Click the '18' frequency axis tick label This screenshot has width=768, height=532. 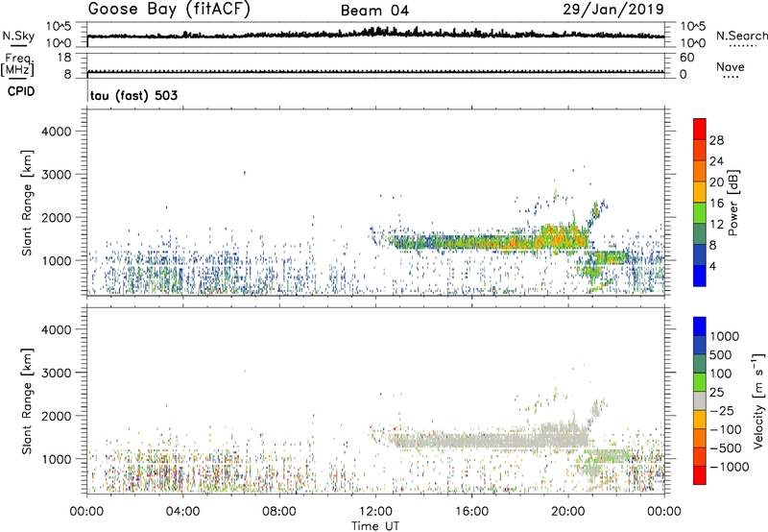pyautogui.click(x=64, y=58)
